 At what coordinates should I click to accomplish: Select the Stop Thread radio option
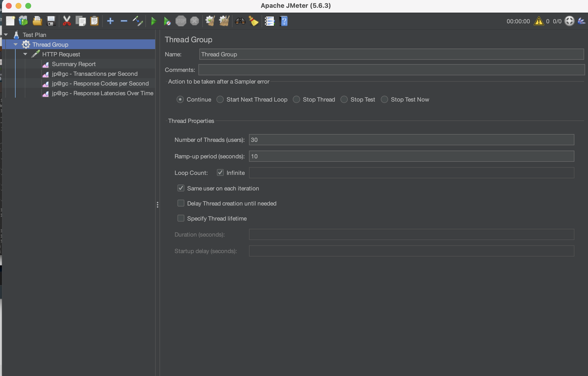point(296,99)
